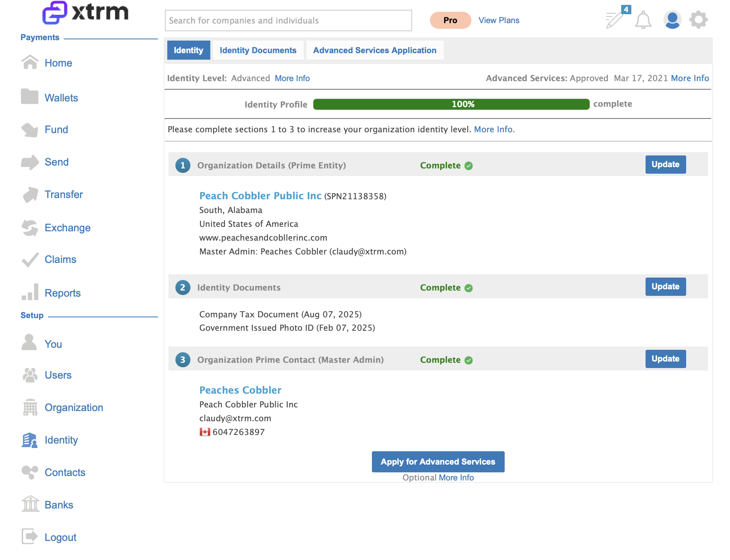Click the South, Alabama address line

(x=231, y=210)
